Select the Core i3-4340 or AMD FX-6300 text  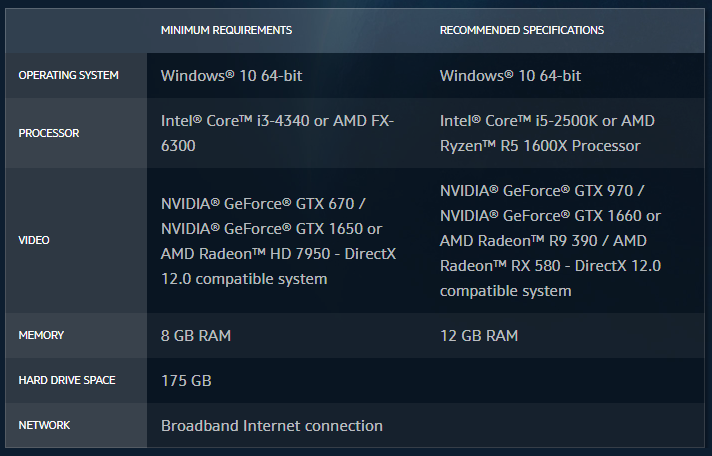coord(277,133)
